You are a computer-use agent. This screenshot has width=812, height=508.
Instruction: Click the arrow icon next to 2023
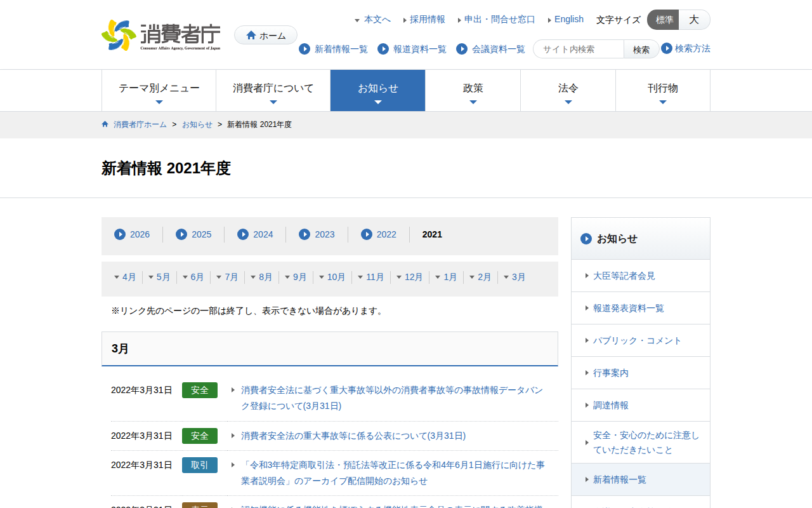[x=304, y=234]
